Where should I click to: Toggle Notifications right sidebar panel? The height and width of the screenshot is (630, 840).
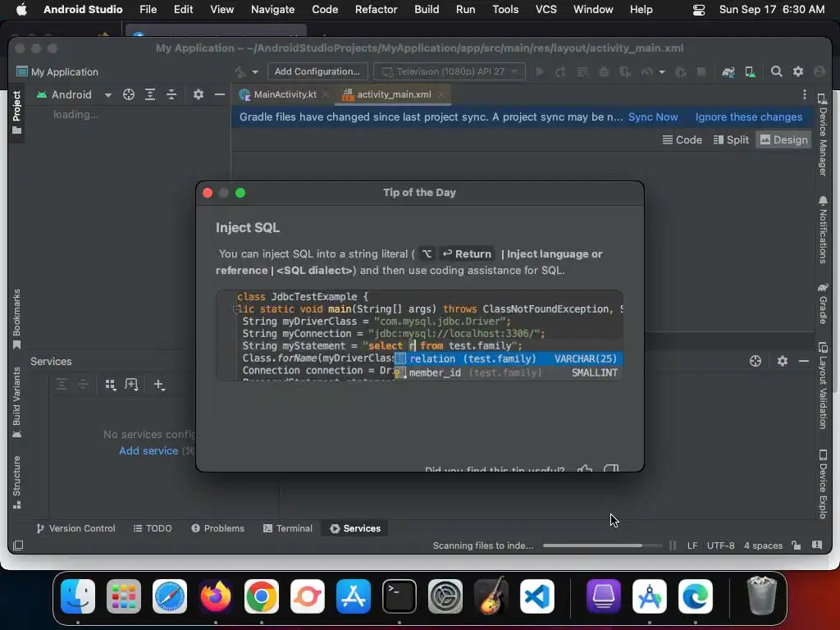tap(823, 230)
